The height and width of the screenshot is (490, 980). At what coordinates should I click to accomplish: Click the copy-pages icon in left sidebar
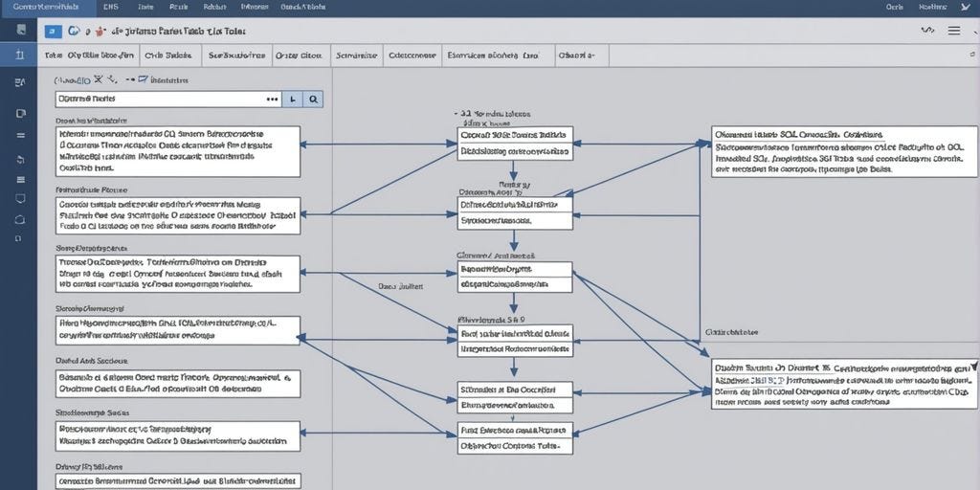click(20, 113)
